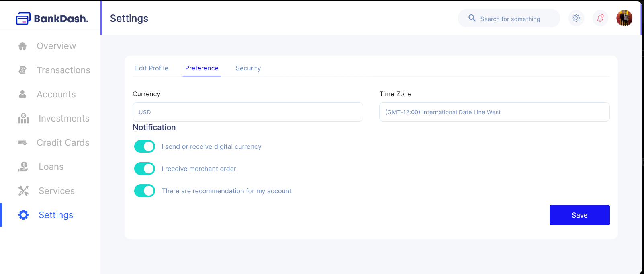Viewport: 644px width, 274px height.
Task: Click the Notification heading
Action: pos(154,127)
